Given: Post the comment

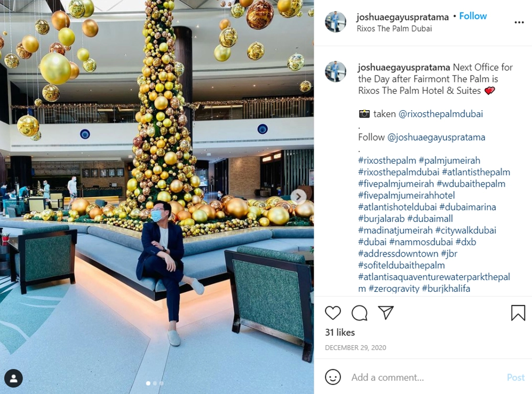Looking at the screenshot, I should (x=516, y=377).
